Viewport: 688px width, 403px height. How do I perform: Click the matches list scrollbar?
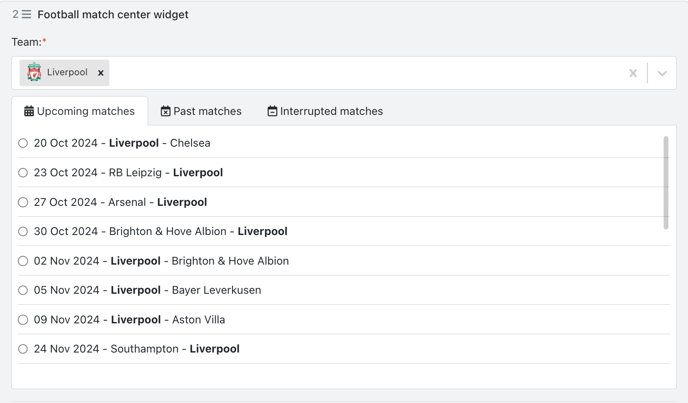click(666, 183)
